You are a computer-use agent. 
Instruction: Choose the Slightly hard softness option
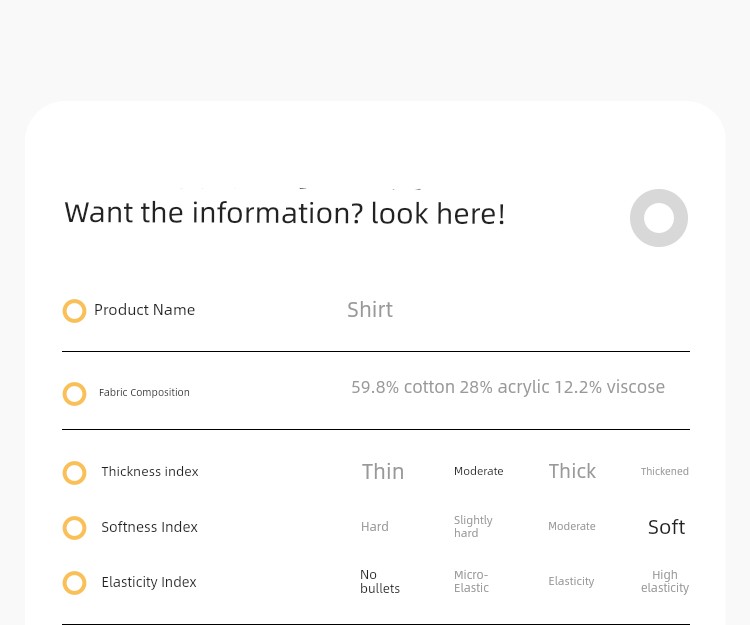pyautogui.click(x=473, y=526)
